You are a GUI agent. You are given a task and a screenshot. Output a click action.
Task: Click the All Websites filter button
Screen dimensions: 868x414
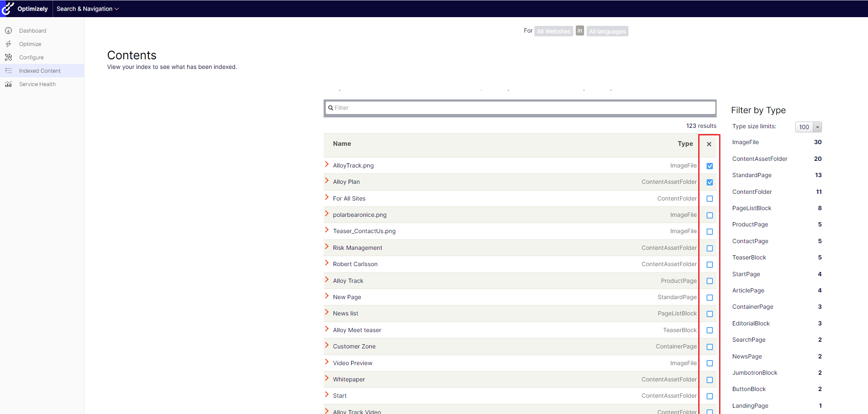tap(554, 31)
